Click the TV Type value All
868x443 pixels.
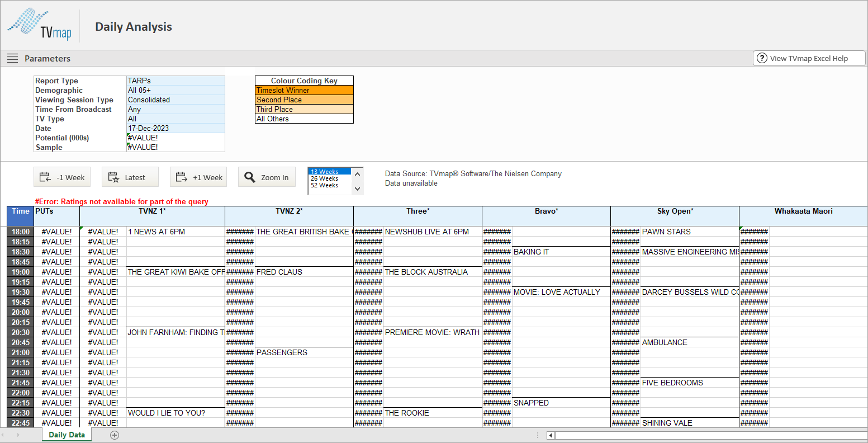coord(176,119)
